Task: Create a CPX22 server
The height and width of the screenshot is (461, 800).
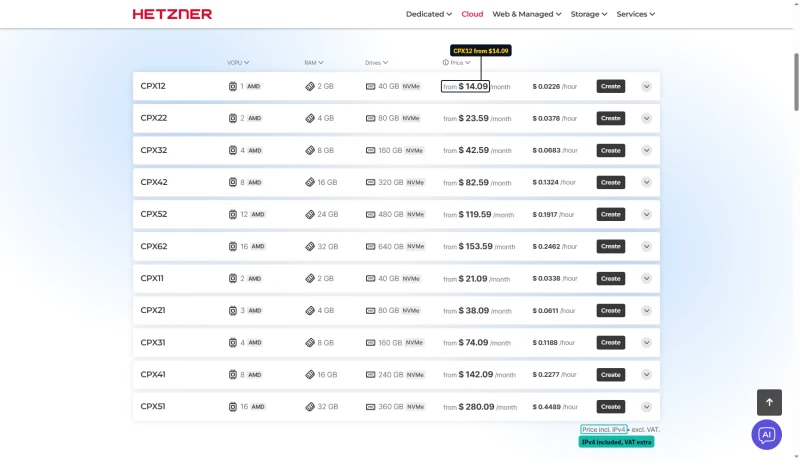Action: pos(611,118)
